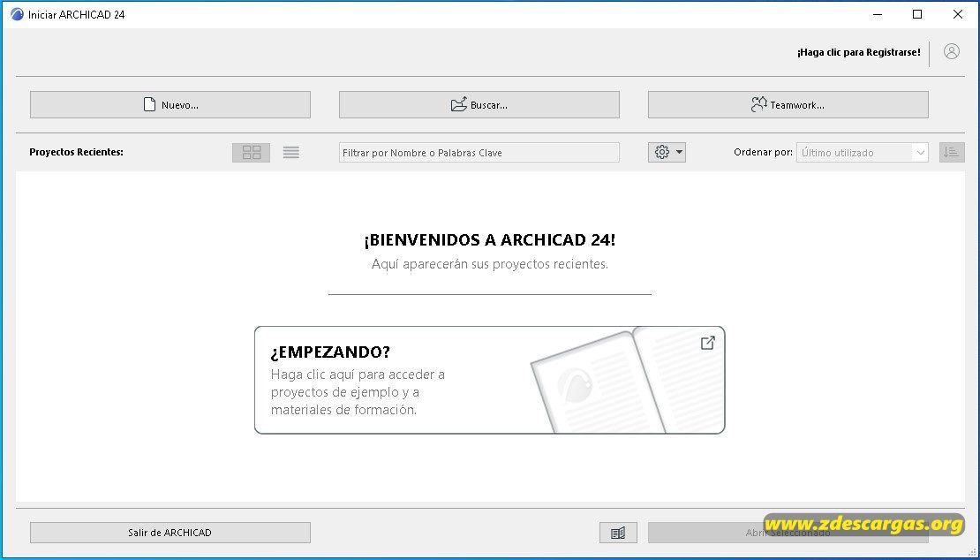Click the ARCHICAD logo in the title bar
This screenshot has width=980, height=560.
pyautogui.click(x=17, y=14)
